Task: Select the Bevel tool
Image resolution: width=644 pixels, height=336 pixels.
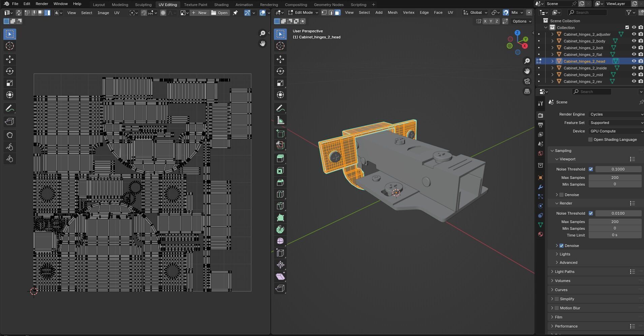Action: click(280, 182)
